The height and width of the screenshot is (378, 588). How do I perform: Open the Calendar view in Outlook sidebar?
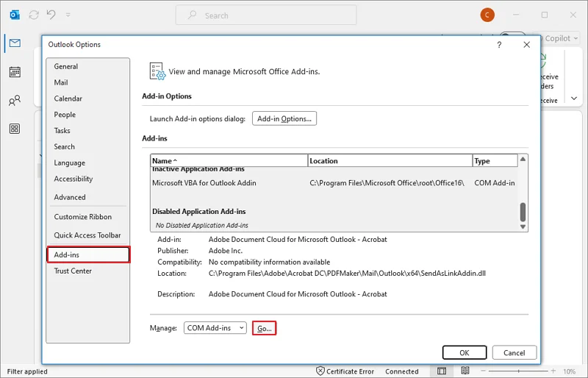pyautogui.click(x=15, y=71)
